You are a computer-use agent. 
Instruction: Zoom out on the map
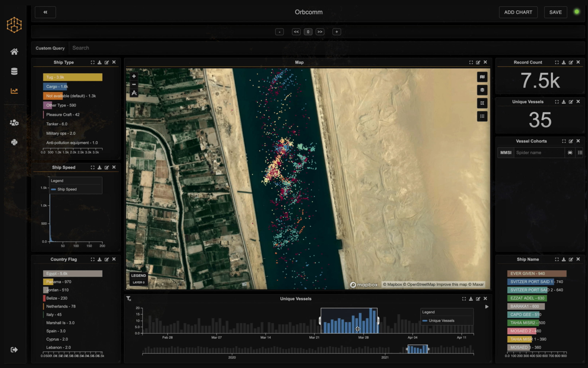click(x=134, y=84)
